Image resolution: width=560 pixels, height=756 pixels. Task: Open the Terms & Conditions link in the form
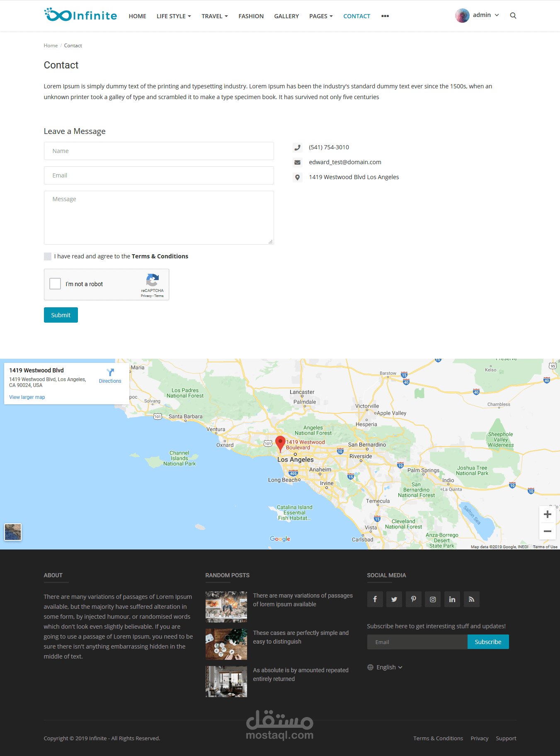[x=160, y=256]
